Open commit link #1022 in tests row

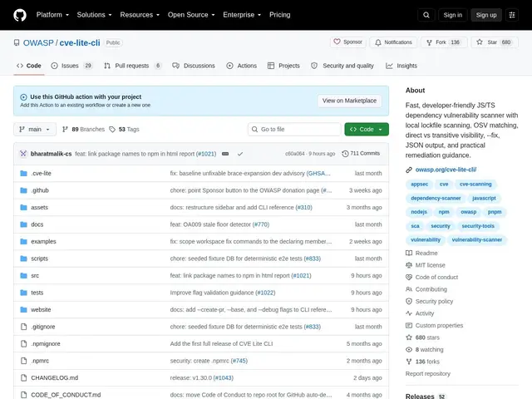(x=265, y=293)
